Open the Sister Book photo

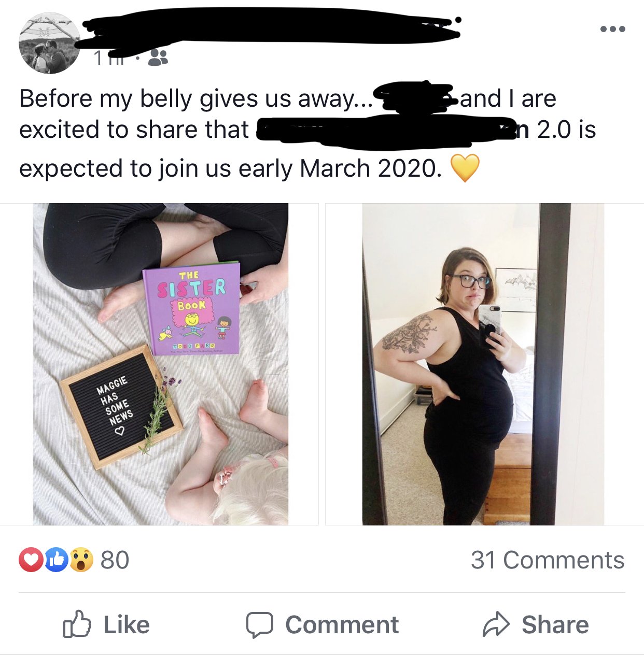(161, 364)
